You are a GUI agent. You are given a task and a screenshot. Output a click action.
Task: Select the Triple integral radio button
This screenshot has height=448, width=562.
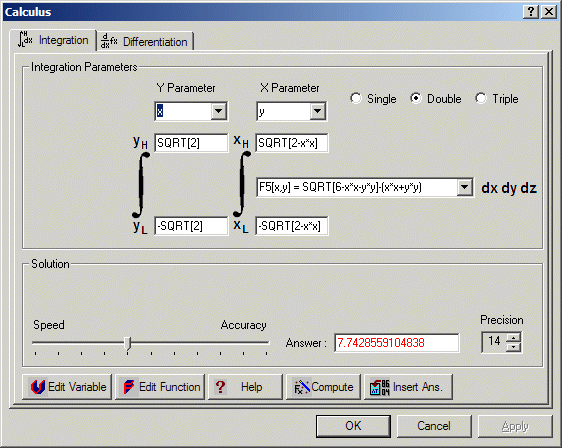pos(481,98)
